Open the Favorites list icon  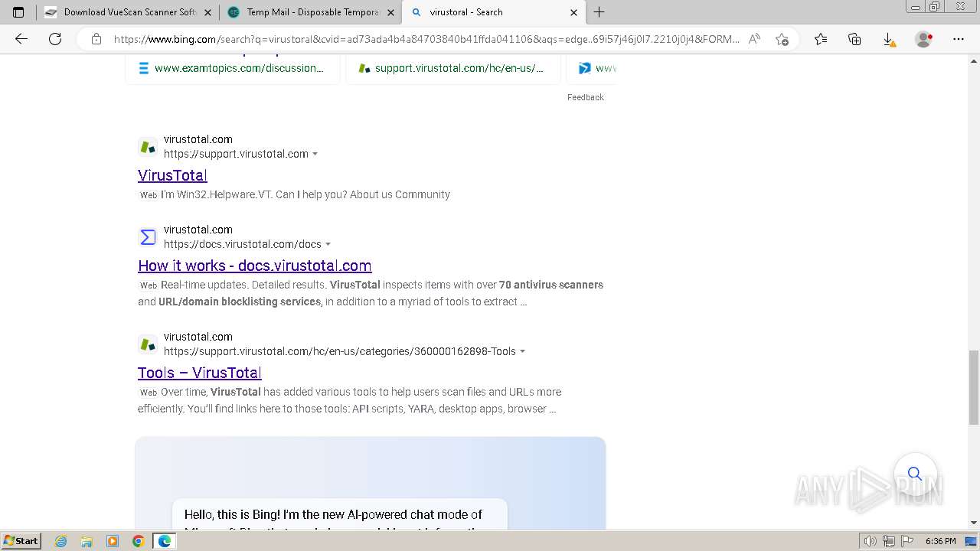click(821, 39)
